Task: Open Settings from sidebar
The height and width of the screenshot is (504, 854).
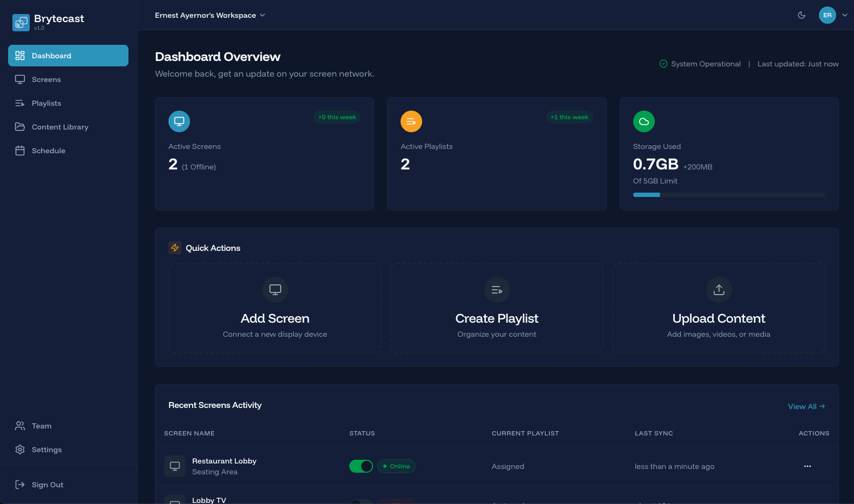Action: click(68, 449)
